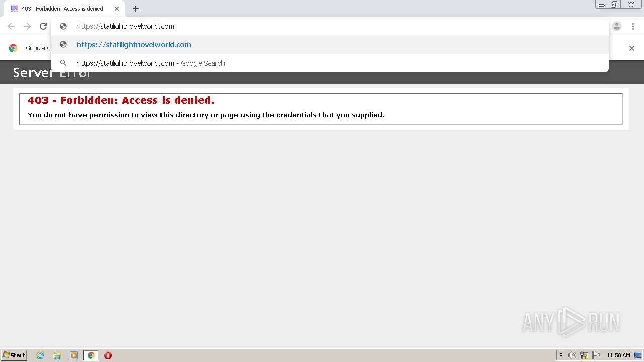Click the red stop icon in the taskbar
This screenshot has height=362, width=644.
(x=108, y=355)
